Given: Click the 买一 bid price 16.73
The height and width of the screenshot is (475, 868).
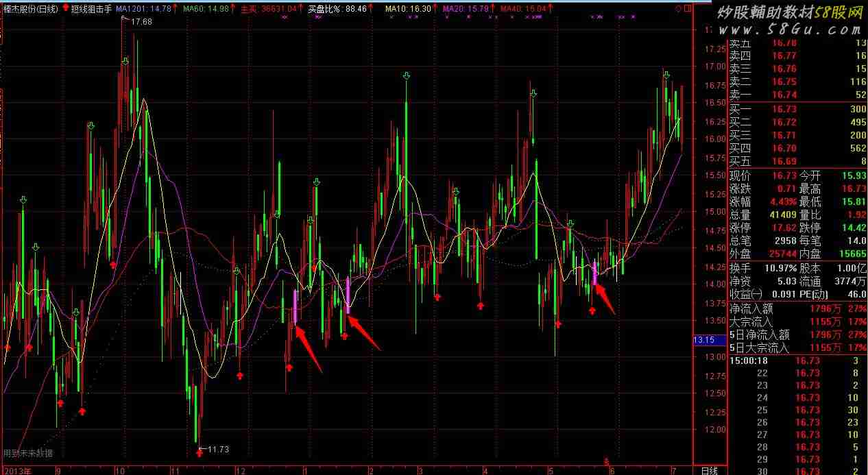Looking at the screenshot, I should pos(784,110).
